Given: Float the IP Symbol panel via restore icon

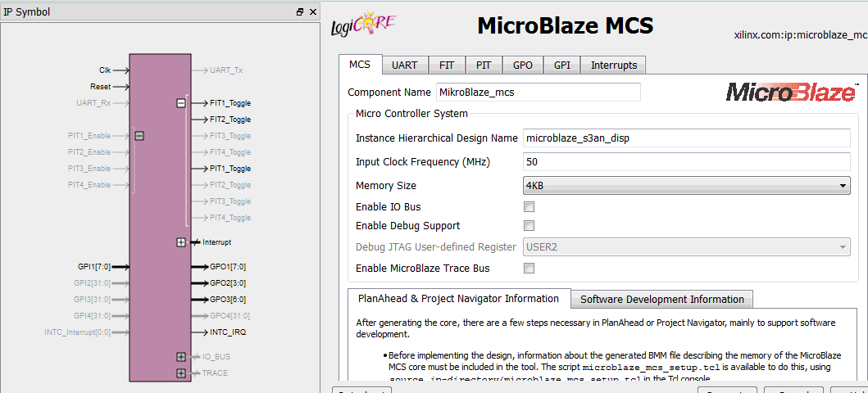Looking at the screenshot, I should [300, 11].
